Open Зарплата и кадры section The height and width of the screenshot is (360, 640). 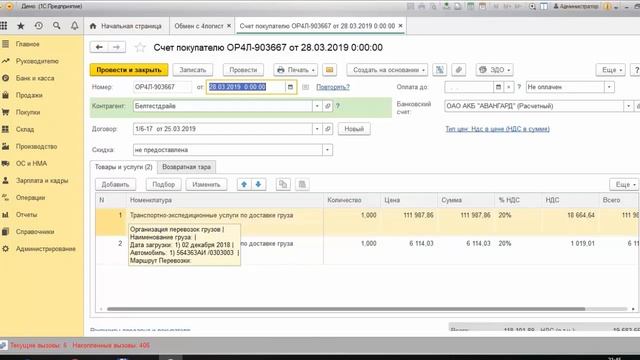coord(42,180)
